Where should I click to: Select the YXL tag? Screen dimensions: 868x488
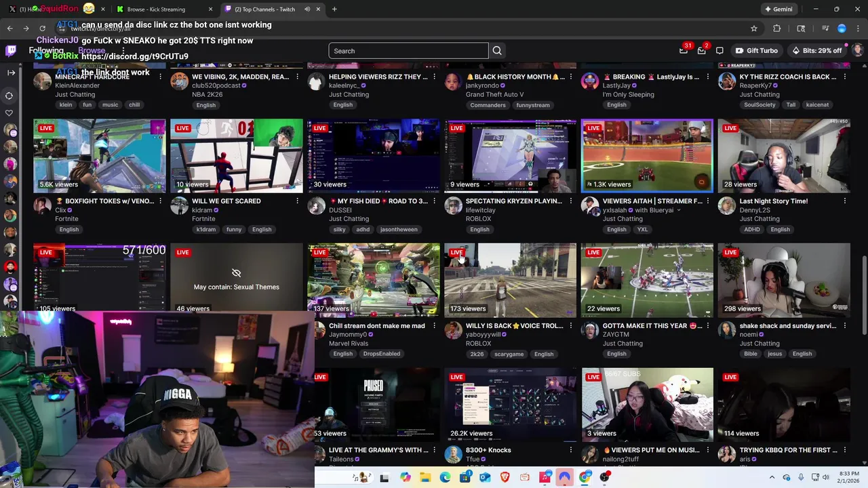click(642, 229)
